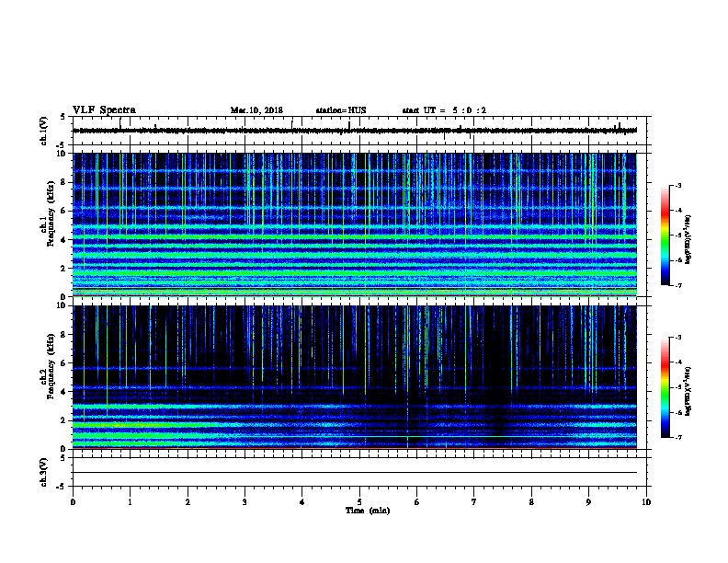Click the ch.3 flat voltage trace
Screen dimensions: 728x563
point(355,473)
